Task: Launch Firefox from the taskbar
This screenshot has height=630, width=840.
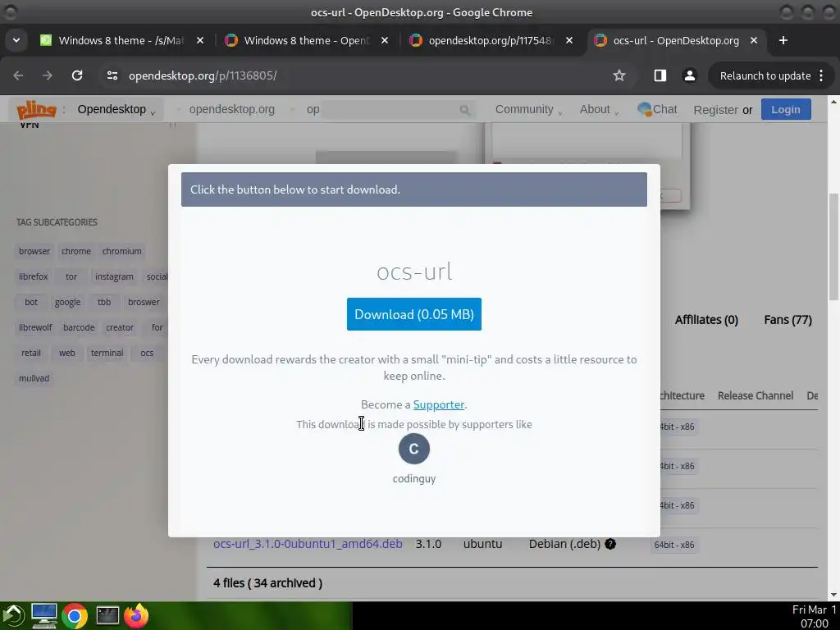Action: pyautogui.click(x=136, y=615)
